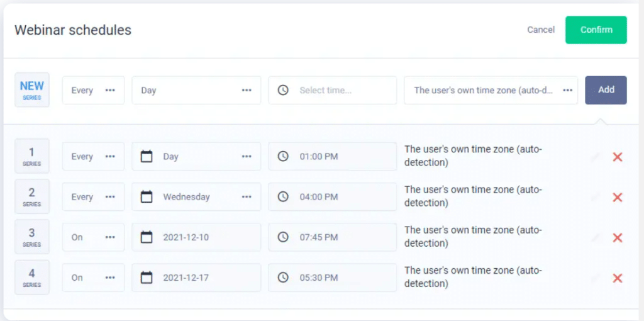This screenshot has height=321, width=644.
Task: Click the calendar icon next to Wednesday
Action: [147, 197]
